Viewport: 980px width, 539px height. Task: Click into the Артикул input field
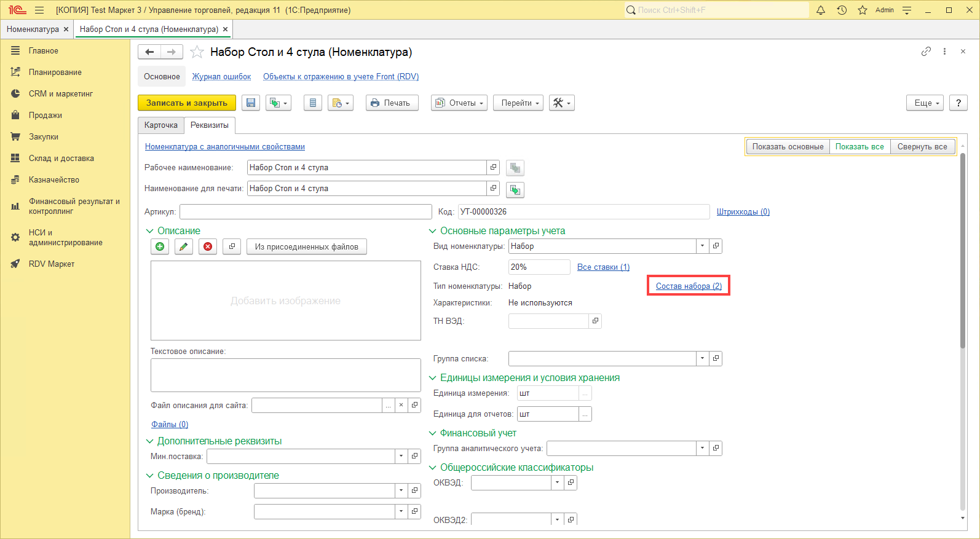point(306,212)
